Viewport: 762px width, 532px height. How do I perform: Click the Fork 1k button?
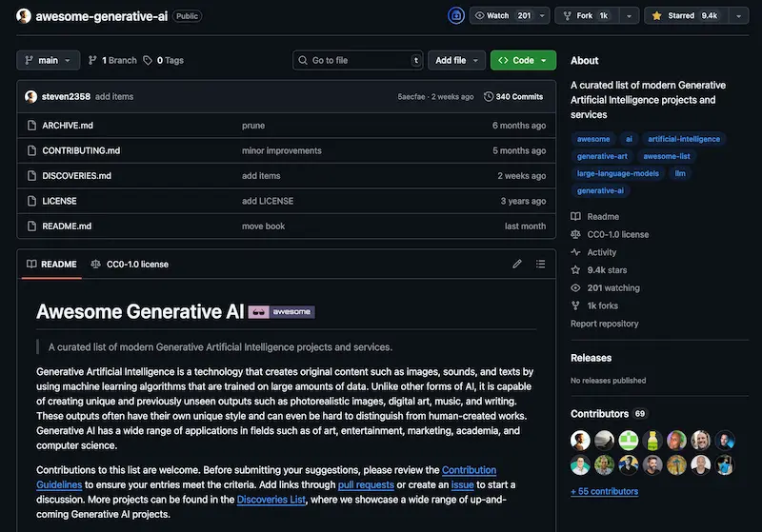click(587, 15)
